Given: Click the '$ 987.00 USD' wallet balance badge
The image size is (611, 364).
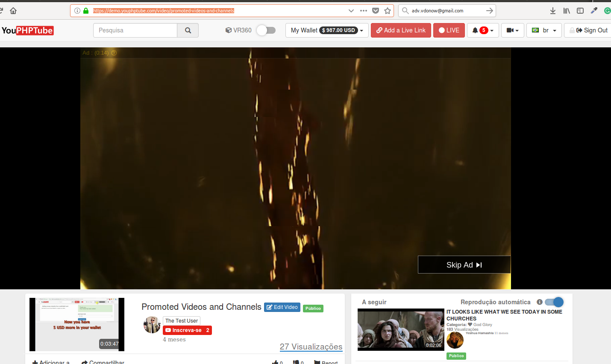Looking at the screenshot, I should (x=339, y=30).
